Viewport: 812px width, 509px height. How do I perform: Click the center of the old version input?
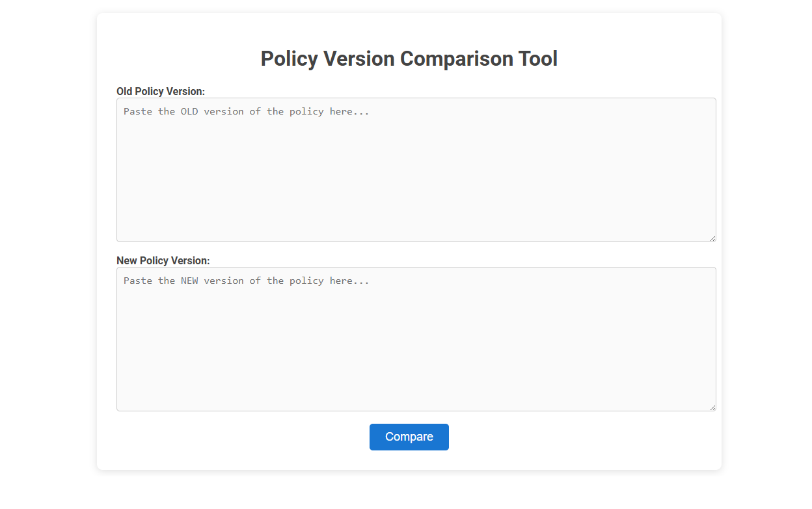tap(416, 169)
